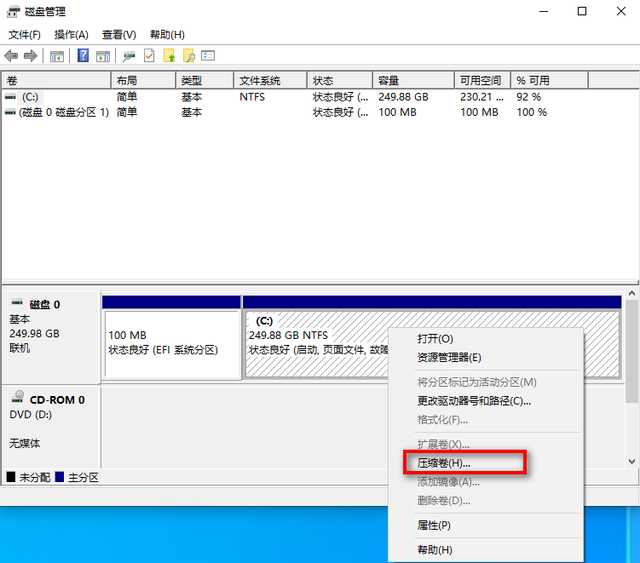Select 更改驱动器号和路径(C)... in context menu

point(486,401)
